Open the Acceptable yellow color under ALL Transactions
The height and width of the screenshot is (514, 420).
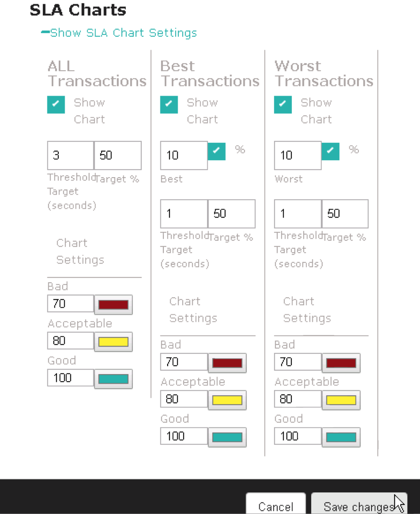113,342
